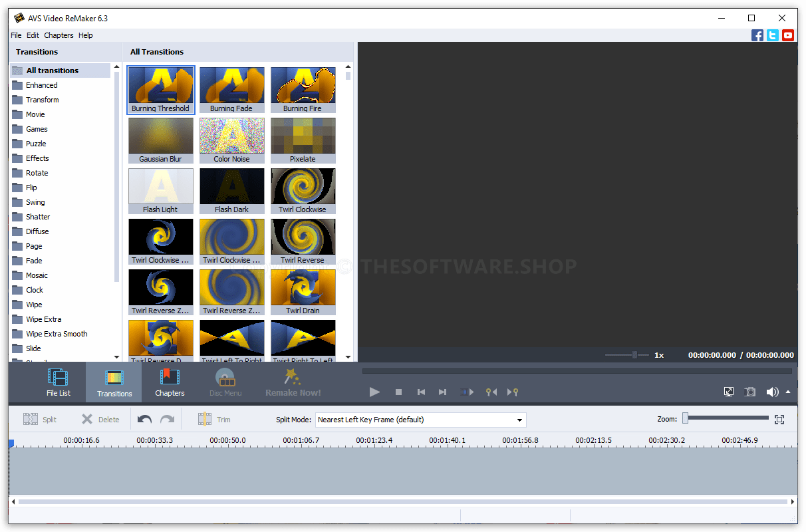Click the preview seek bar
Viewport: 806px width, 532px height.
pyautogui.click(x=577, y=371)
